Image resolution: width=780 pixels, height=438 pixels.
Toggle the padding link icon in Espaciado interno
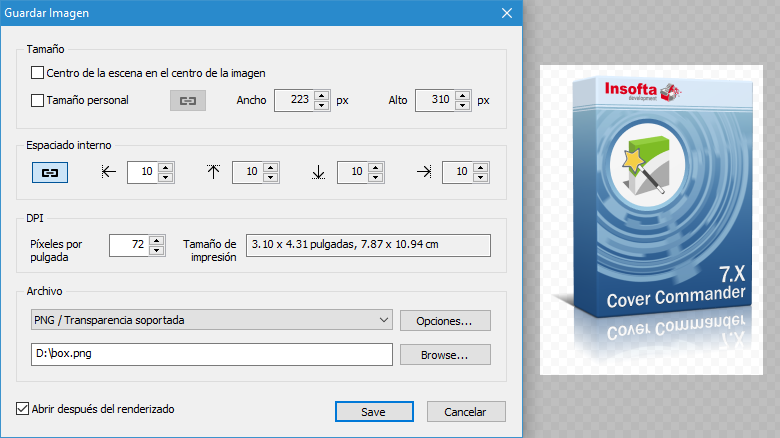coord(50,173)
